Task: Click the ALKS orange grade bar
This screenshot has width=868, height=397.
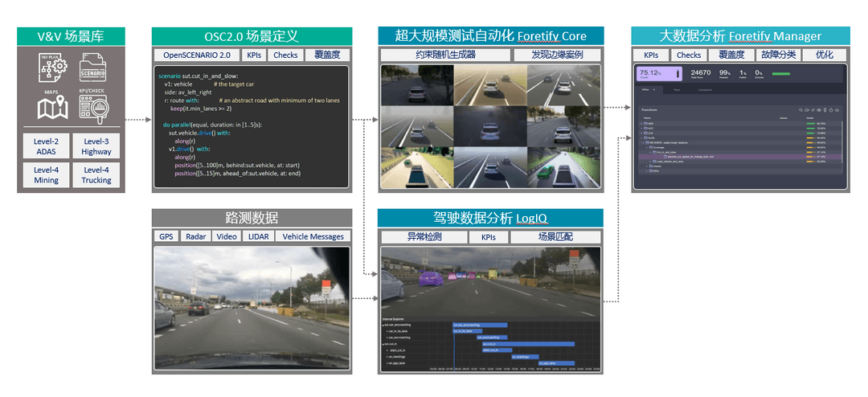Action: pyautogui.click(x=811, y=138)
